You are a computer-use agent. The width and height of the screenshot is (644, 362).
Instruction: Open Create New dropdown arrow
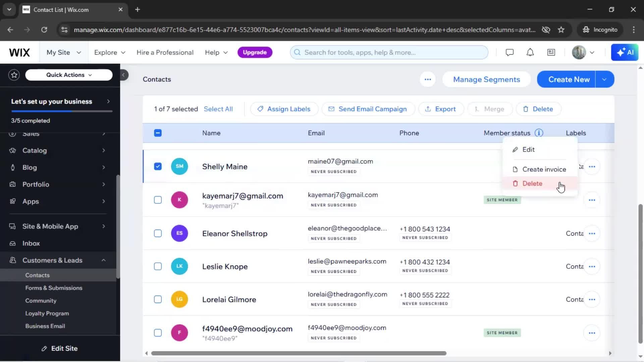point(604,79)
